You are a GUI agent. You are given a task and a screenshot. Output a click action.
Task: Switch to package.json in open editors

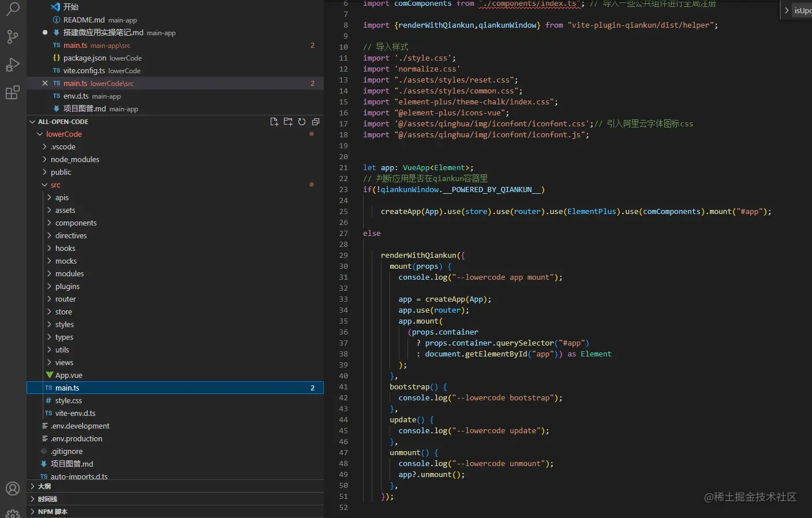(175, 58)
